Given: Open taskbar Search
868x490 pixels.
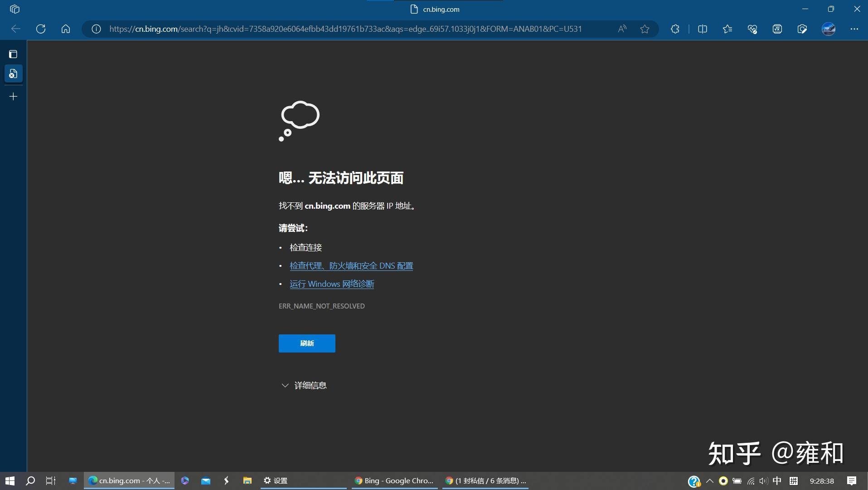Looking at the screenshot, I should [30, 481].
